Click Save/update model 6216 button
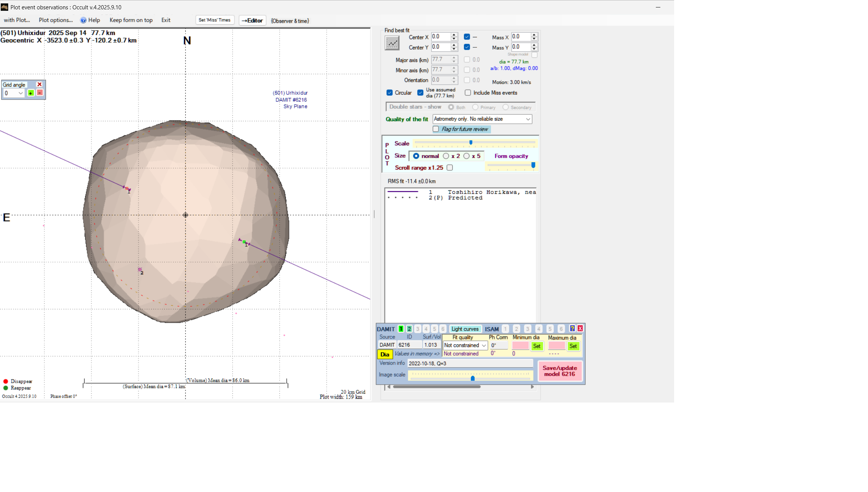The image size is (868, 492). click(560, 371)
